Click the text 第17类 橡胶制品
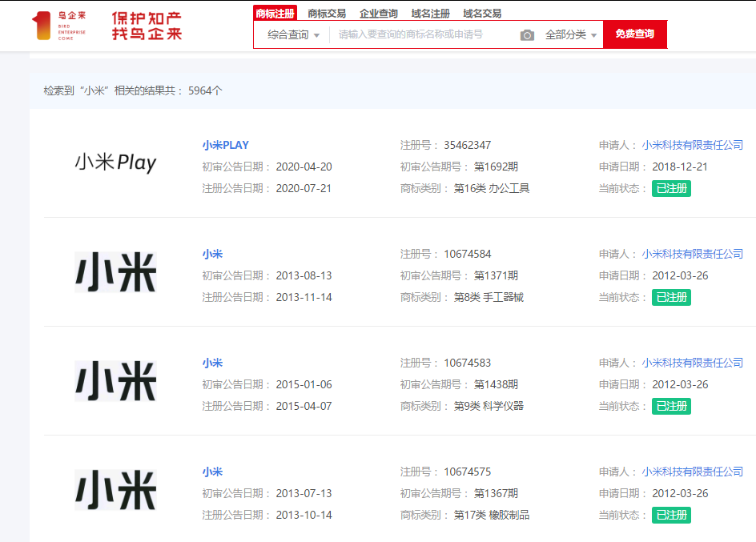Image resolution: width=756 pixels, height=542 pixels. point(492,515)
